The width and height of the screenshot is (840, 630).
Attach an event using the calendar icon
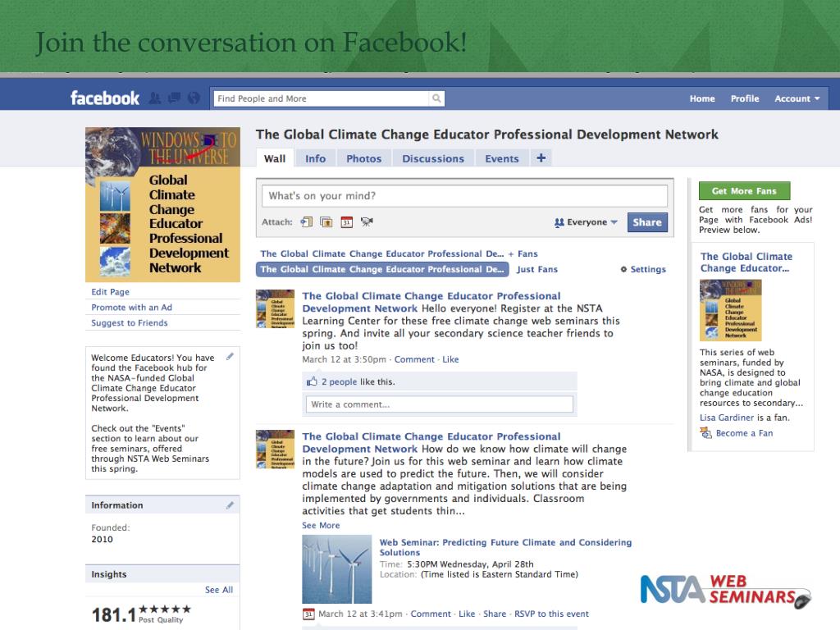[x=347, y=221]
